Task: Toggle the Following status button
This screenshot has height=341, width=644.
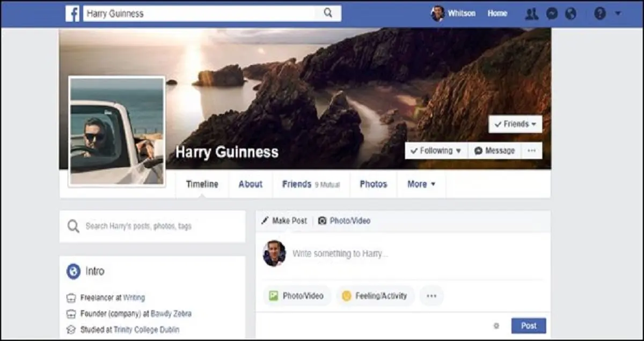Action: 436,151
